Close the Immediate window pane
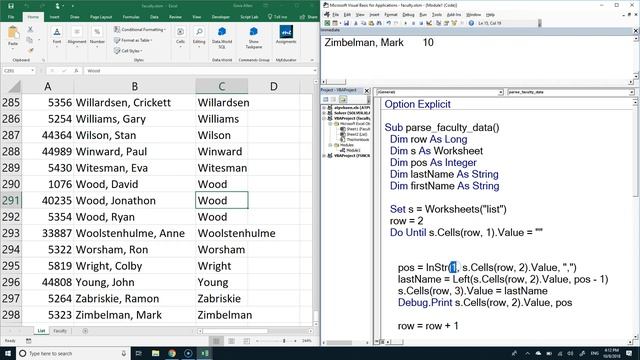Image resolution: width=640 pixels, height=360 pixels. [x=636, y=31]
